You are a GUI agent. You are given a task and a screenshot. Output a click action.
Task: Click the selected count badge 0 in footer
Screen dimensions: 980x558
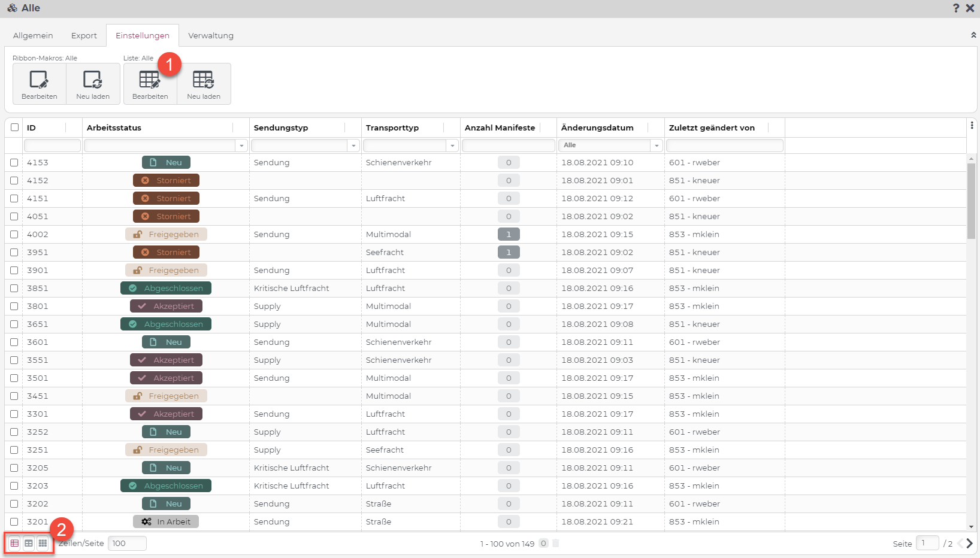tap(543, 544)
